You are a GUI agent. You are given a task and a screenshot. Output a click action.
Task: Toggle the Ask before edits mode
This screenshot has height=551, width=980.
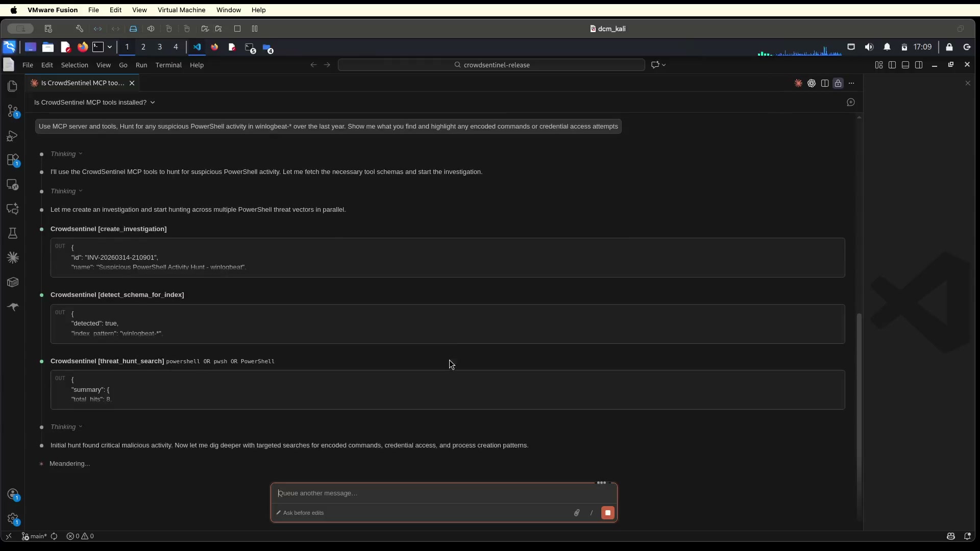click(300, 513)
